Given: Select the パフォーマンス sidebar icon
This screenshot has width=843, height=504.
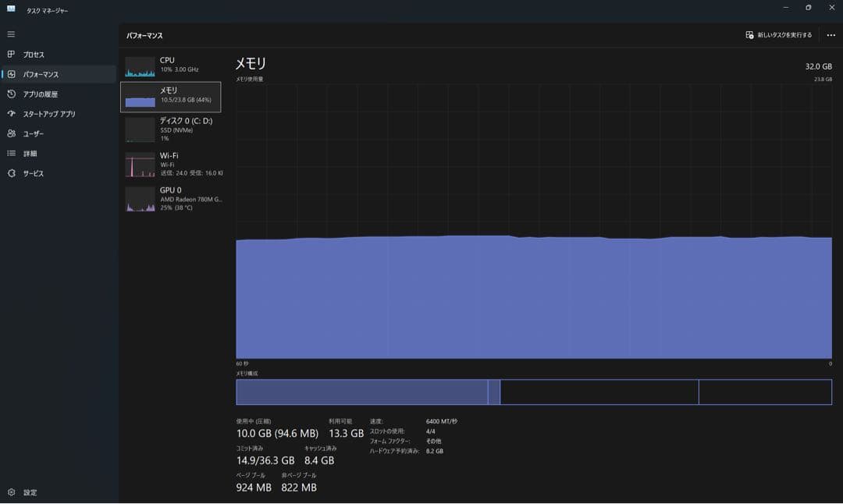Looking at the screenshot, I should point(11,74).
